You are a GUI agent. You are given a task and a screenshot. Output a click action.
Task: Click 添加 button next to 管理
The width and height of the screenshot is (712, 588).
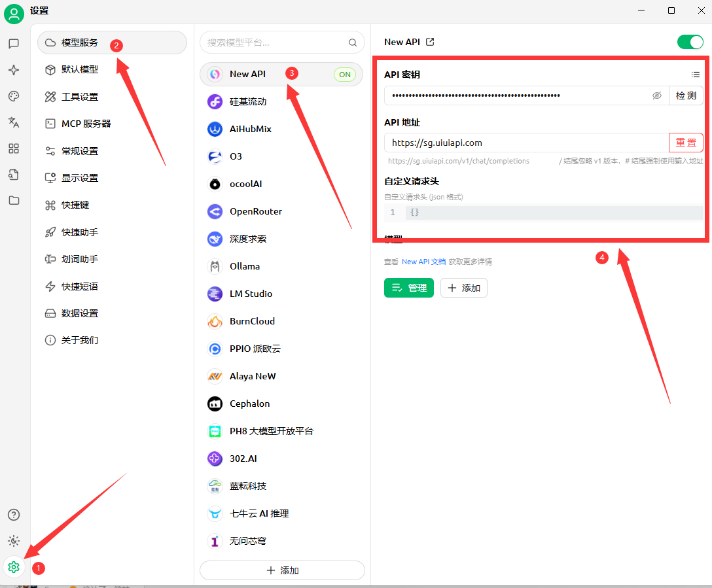463,288
